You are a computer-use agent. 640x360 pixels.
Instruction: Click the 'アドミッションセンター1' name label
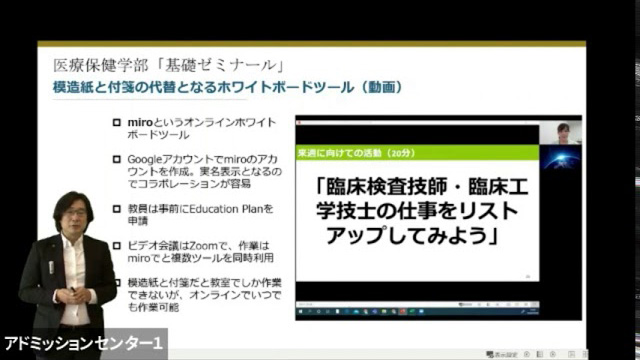pyautogui.click(x=84, y=343)
